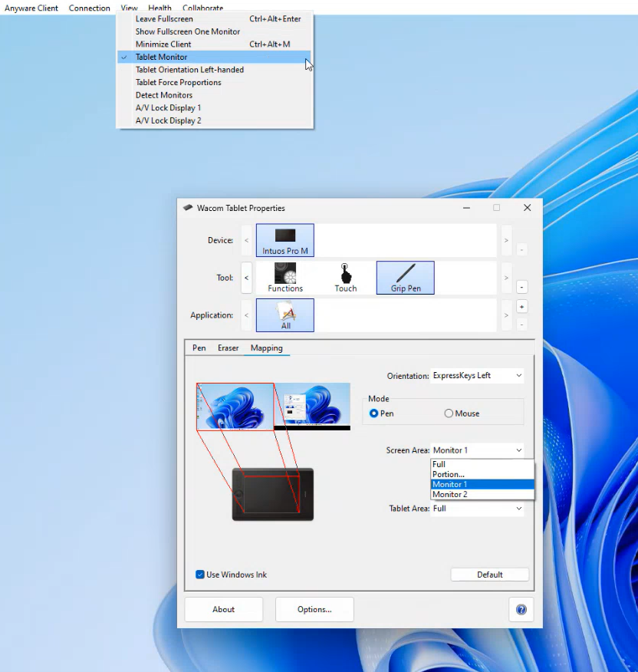Screen dimensions: 638x672
Task: Remove the tool with its minus button
Action: click(x=521, y=287)
